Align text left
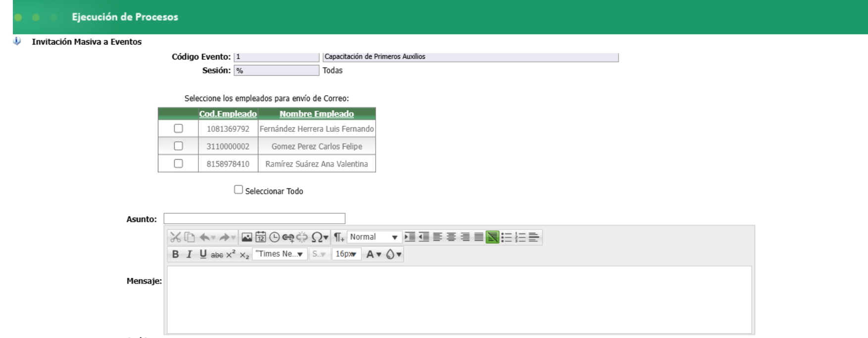Image resolution: width=868 pixels, height=338 pixels. tap(437, 237)
